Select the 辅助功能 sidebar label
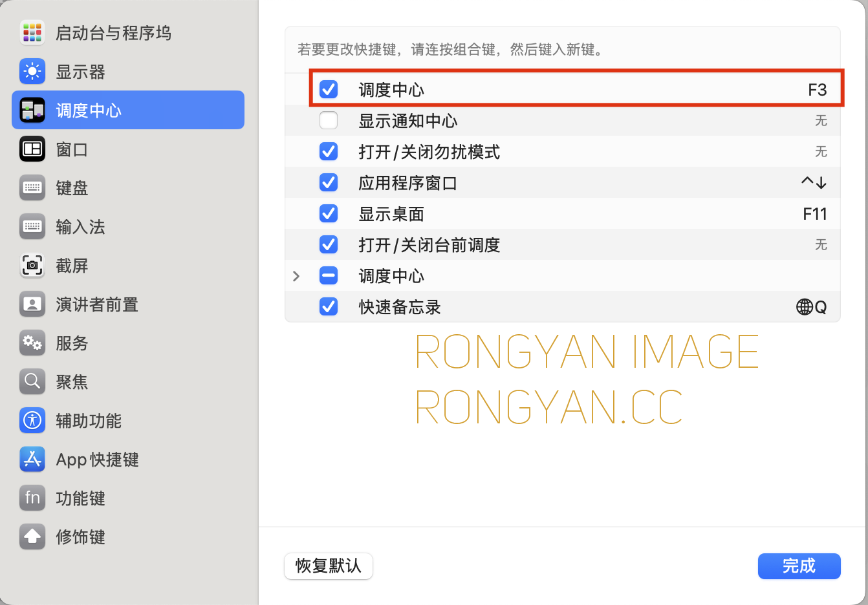Screen dimensions: 868x605 pos(89,421)
